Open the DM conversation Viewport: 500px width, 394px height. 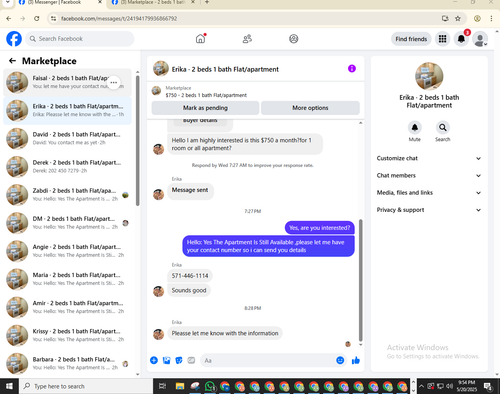tap(67, 223)
